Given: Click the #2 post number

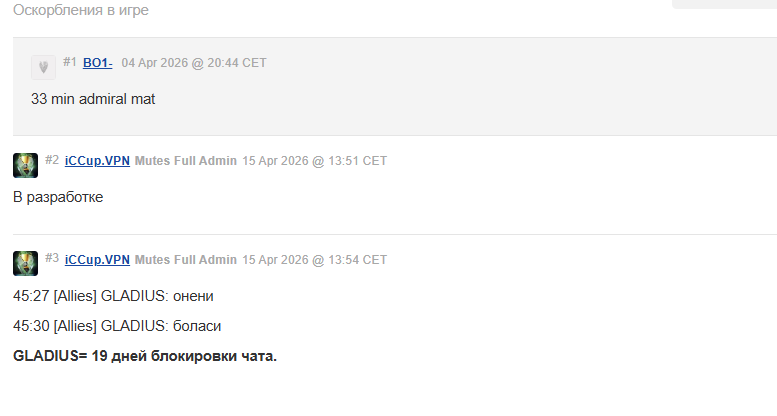Looking at the screenshot, I should pos(51,160).
